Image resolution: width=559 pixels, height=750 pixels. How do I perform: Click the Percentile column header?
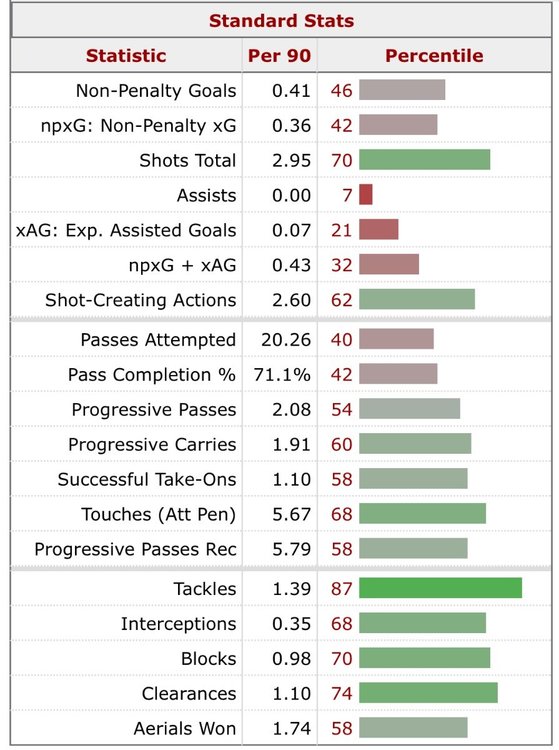pyautogui.click(x=434, y=55)
